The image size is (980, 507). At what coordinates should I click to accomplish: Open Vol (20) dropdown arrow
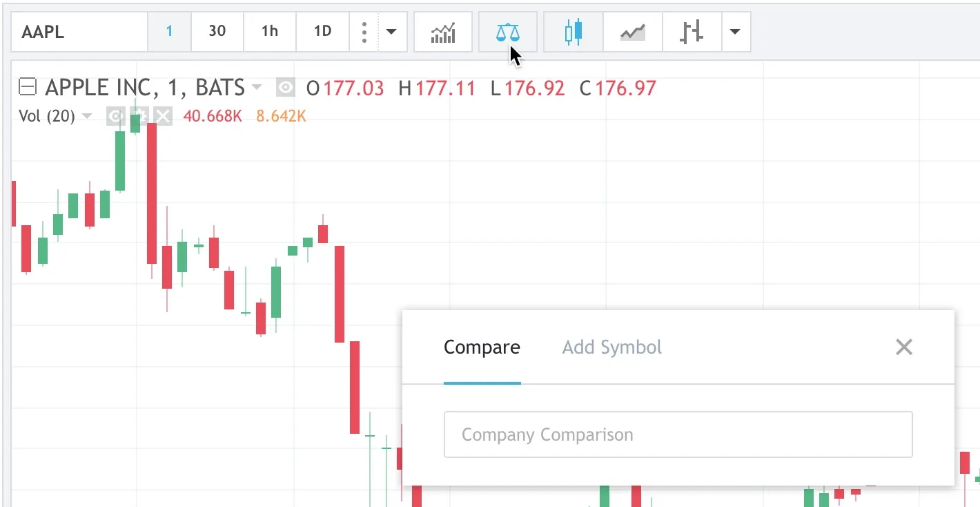point(86,116)
